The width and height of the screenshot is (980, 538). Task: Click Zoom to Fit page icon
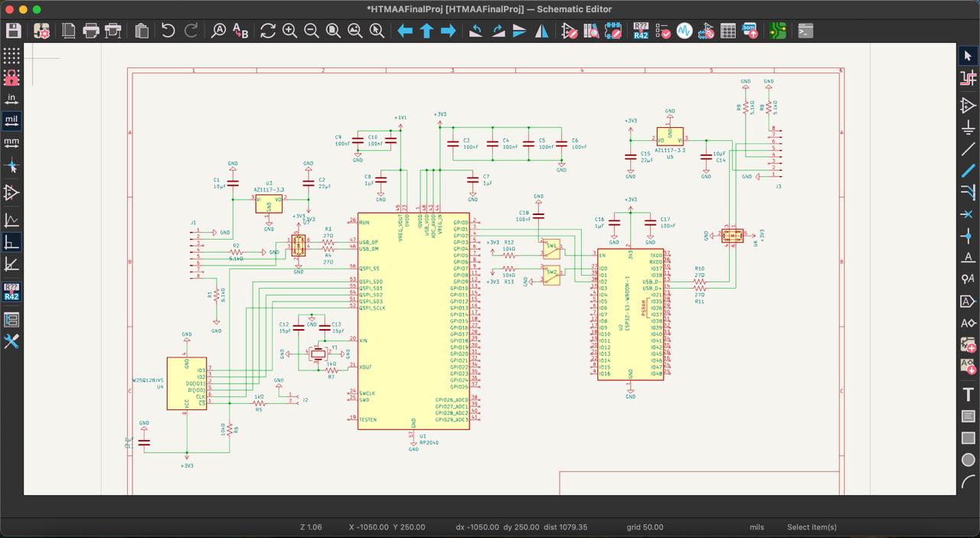coord(333,31)
